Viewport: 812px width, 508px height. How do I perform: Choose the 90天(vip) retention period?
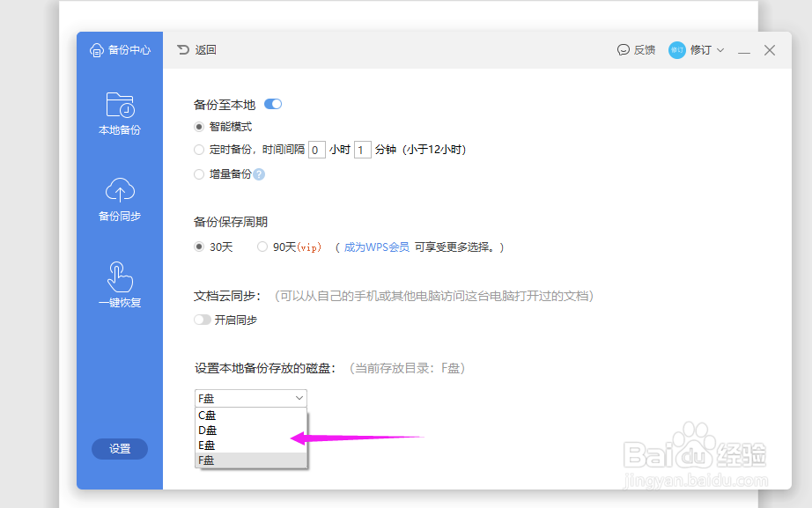tap(262, 247)
